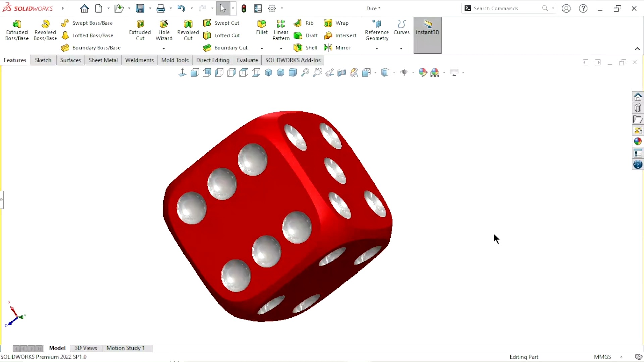
Task: Click the Rebuild traffic light icon
Action: (x=244, y=8)
